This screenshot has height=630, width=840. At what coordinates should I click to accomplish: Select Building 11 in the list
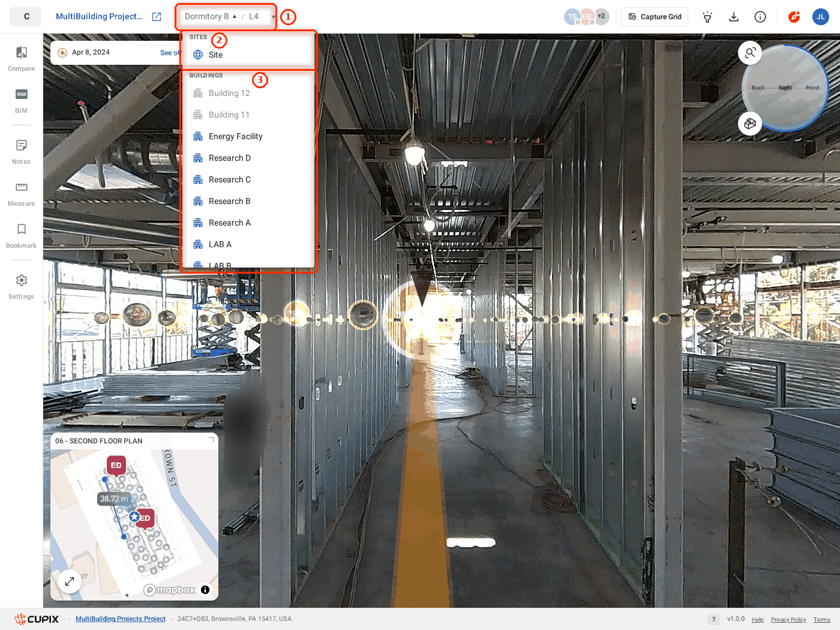point(248,115)
